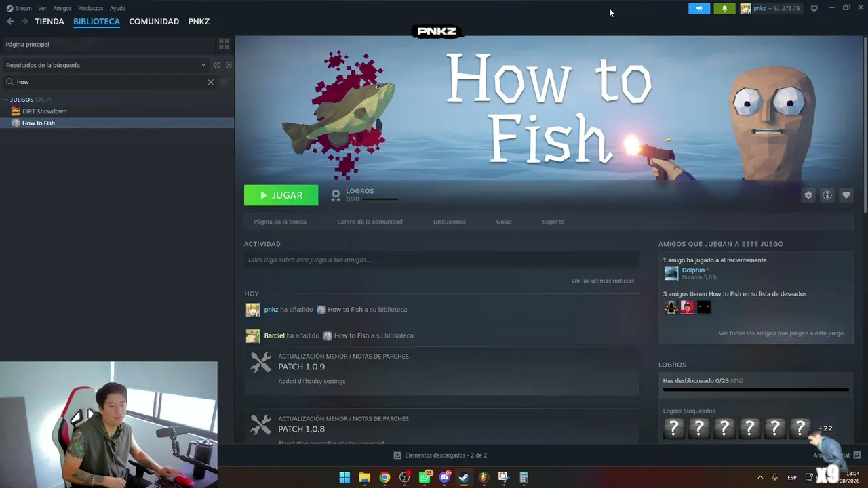Open Ver todos los amigos link

click(781, 333)
